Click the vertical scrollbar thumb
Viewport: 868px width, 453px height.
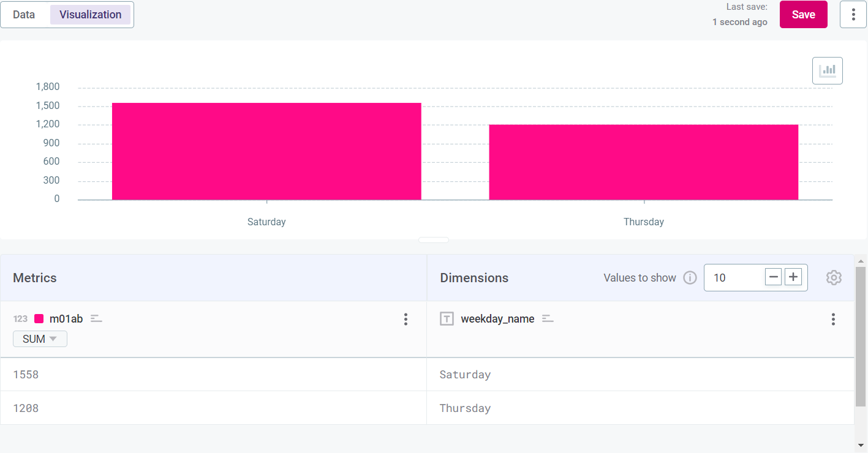[861, 336]
